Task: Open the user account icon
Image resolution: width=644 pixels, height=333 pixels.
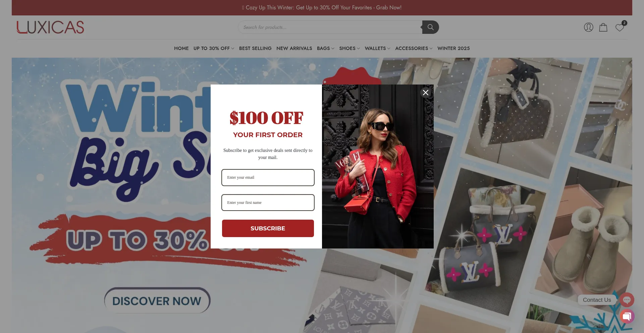Action: pos(589,27)
